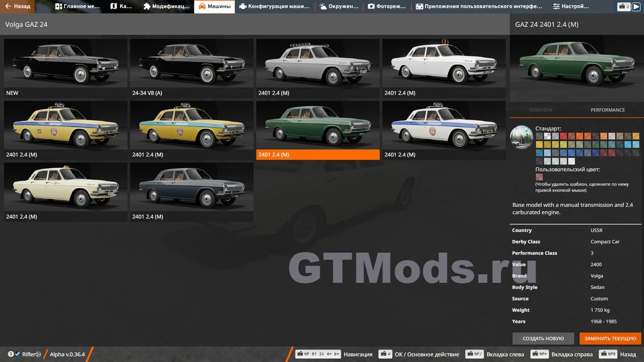Switch to the PERFORMANCE tab
Screen dimensions: 644x362
pos(608,110)
